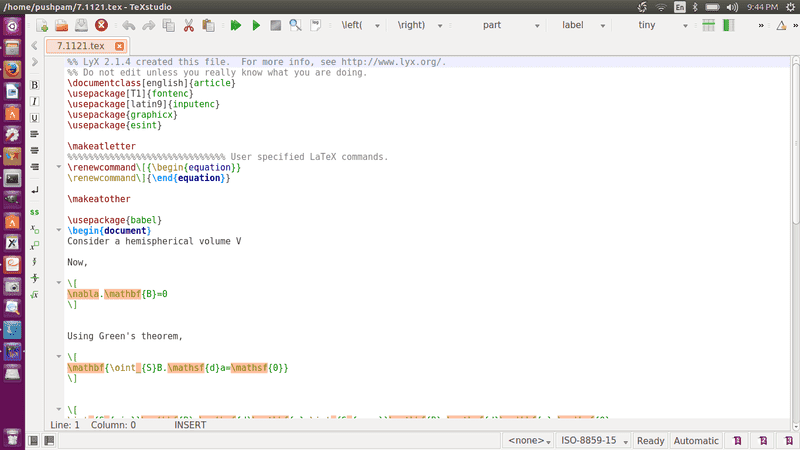The image size is (800, 450).
Task: Apply Italic formatting from the sidebar
Action: (x=35, y=102)
